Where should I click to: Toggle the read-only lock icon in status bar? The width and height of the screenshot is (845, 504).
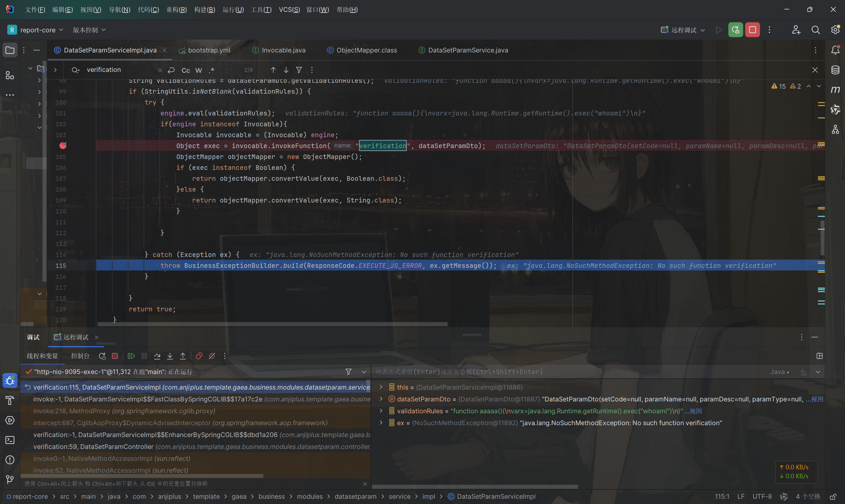(832, 496)
